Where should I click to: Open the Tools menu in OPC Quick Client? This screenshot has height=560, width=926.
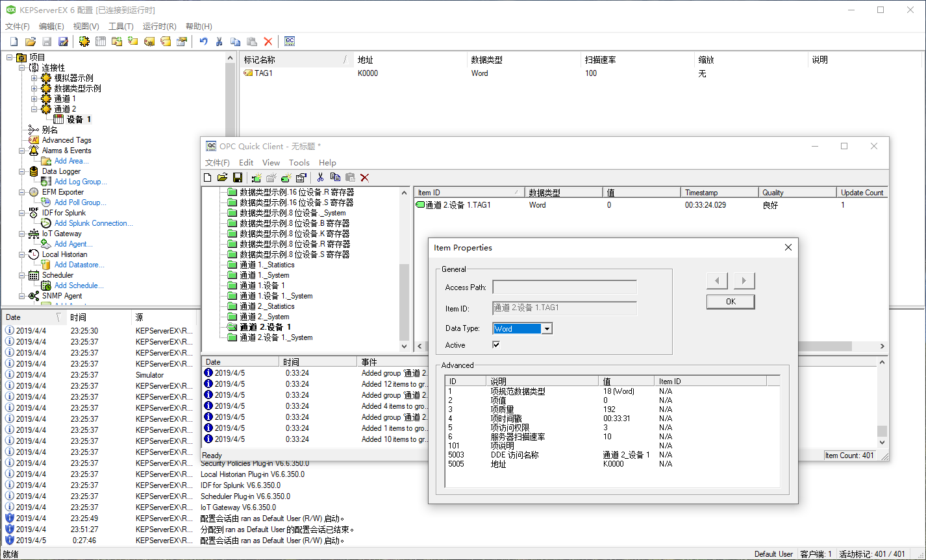pos(299,162)
